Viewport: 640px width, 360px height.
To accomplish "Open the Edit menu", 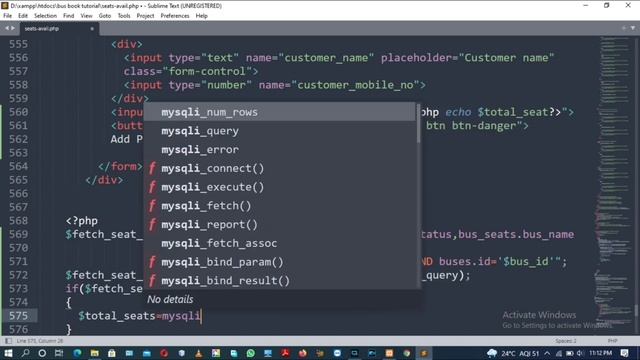I will click(23, 16).
